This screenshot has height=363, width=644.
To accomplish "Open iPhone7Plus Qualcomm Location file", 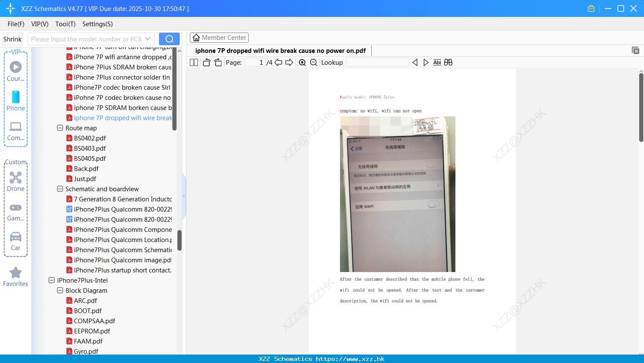I will (119, 239).
